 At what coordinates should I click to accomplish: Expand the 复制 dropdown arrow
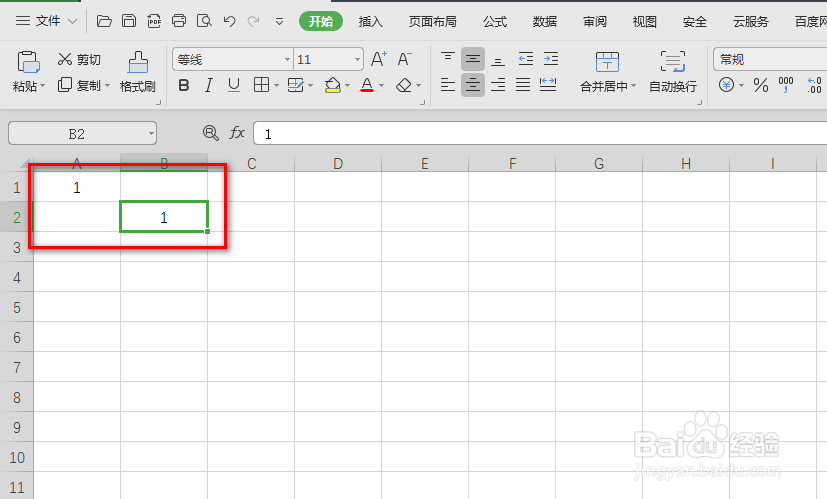[x=107, y=85]
